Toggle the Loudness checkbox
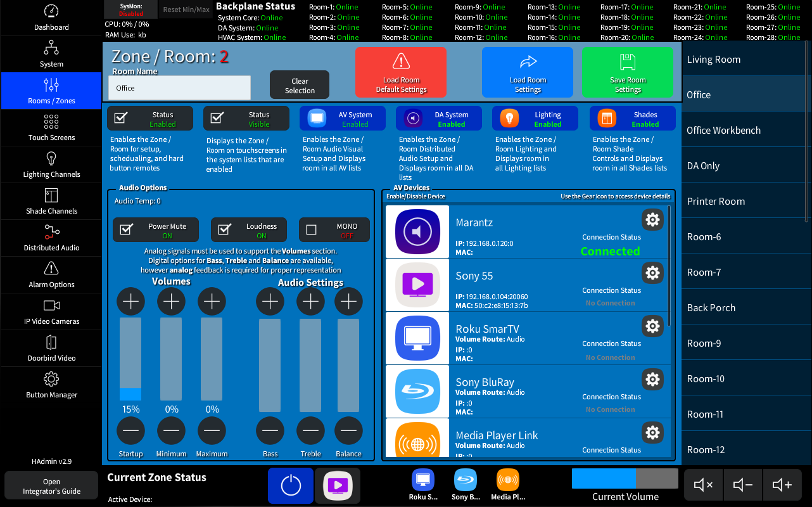The image size is (812, 507). (249, 230)
